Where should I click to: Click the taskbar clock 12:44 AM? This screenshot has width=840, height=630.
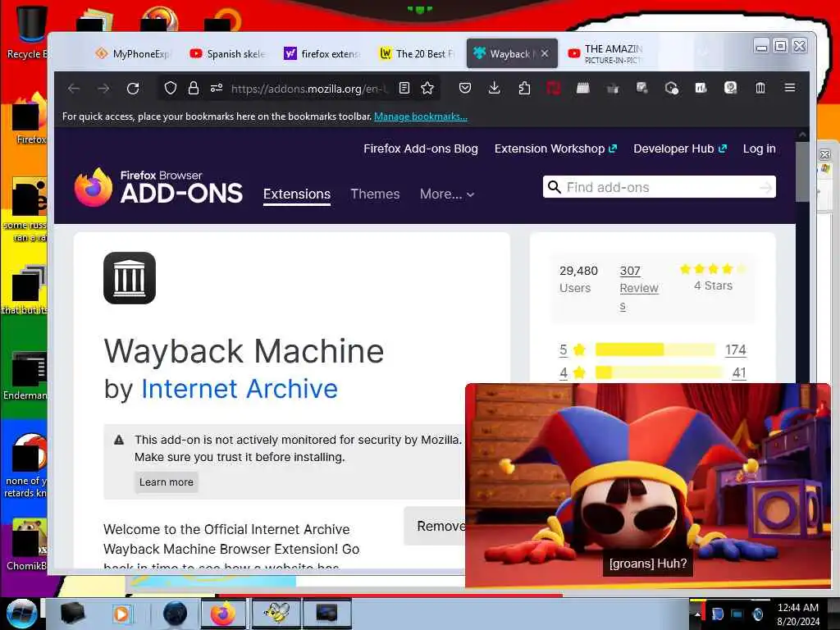point(797,608)
